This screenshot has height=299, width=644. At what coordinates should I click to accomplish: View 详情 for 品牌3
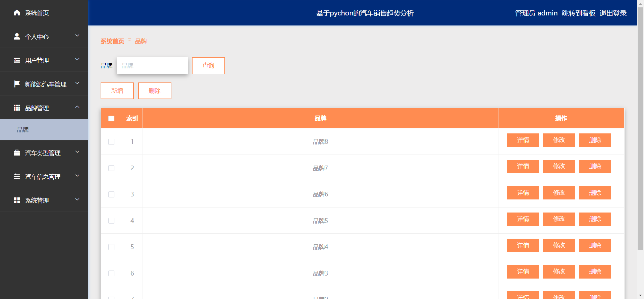pyautogui.click(x=523, y=272)
